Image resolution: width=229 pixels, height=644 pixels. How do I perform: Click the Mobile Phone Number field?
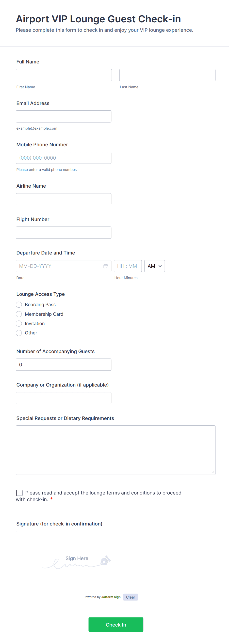click(x=64, y=158)
